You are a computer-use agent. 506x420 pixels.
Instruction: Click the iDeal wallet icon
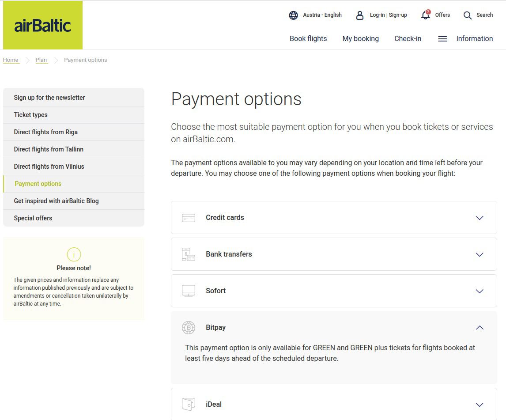point(189,405)
